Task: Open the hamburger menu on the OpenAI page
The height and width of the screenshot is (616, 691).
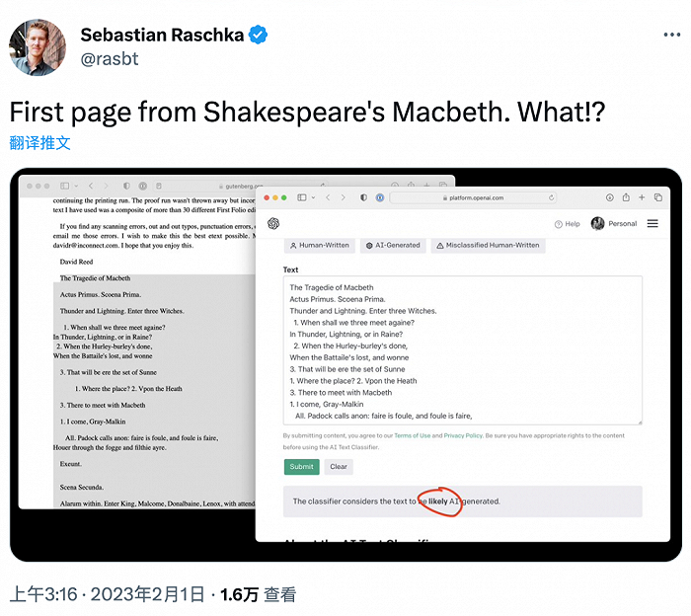Action: pyautogui.click(x=653, y=224)
